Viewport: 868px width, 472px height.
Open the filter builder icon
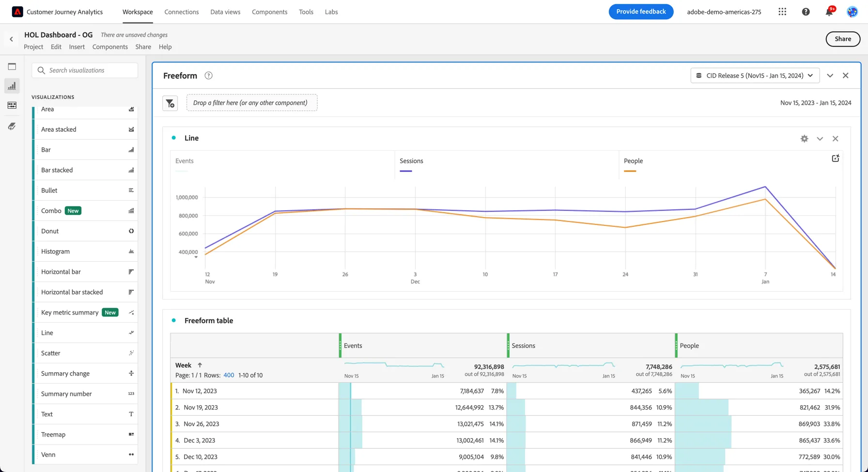tap(170, 103)
